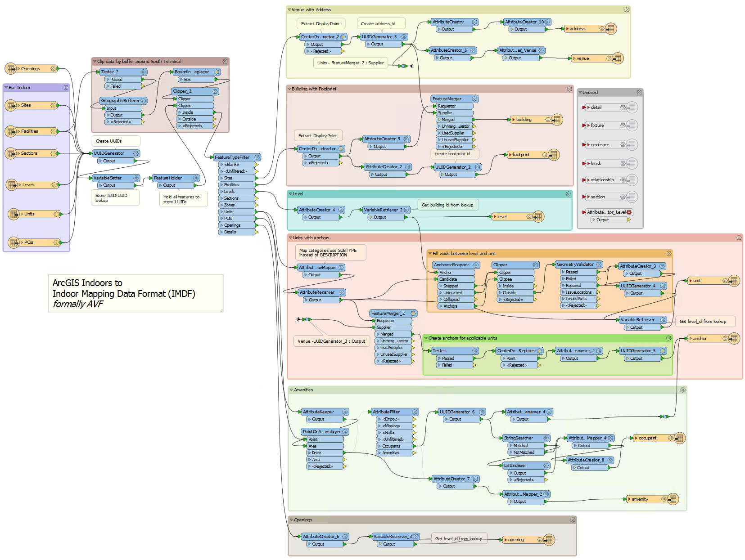
Task: Expand the Passed port of Tester_2
Action: pyautogui.click(x=108, y=80)
